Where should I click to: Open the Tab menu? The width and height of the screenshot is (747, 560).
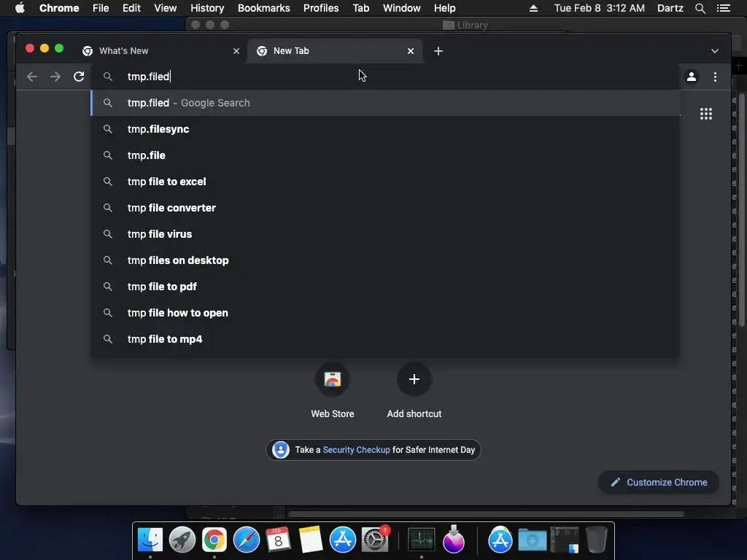361,8
